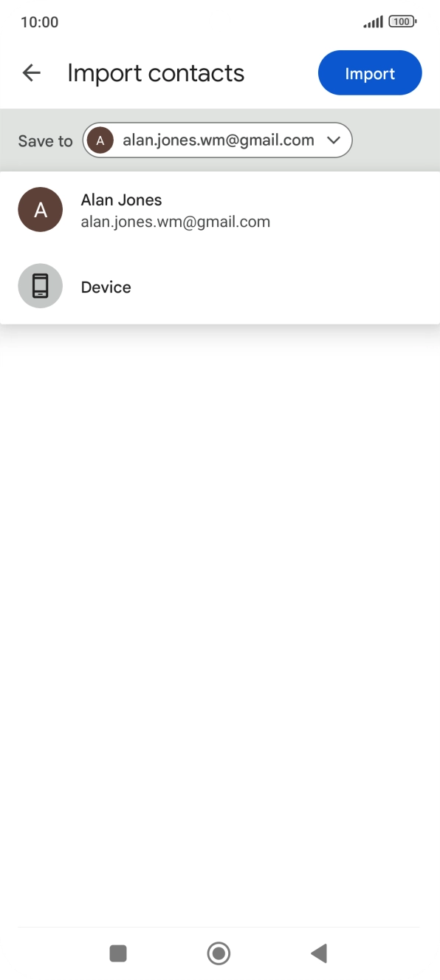Image resolution: width=440 pixels, height=980 pixels.
Task: Click the phone device icon
Action: coord(40,286)
